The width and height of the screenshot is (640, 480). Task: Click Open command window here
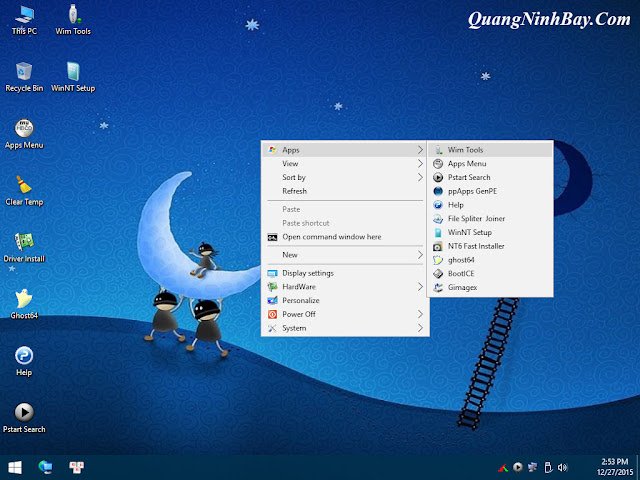tap(345, 237)
